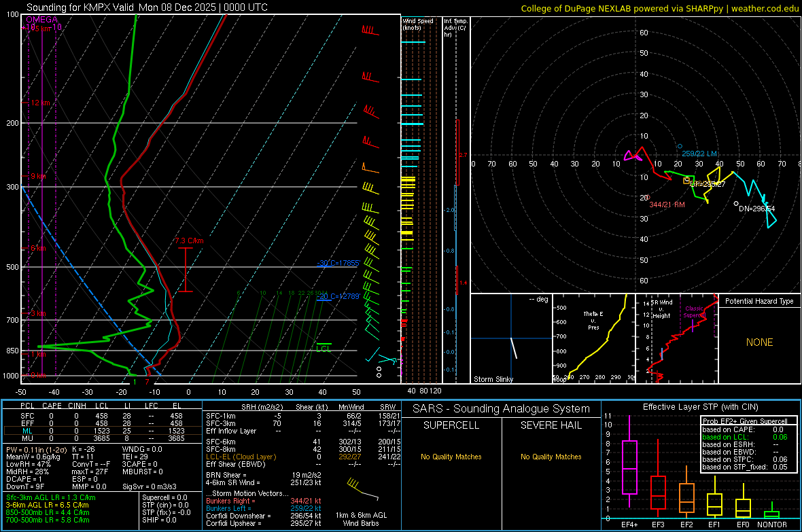The width and height of the screenshot is (802, 532).
Task: Click the '700-500mb LR = 5.8 C/km' line
Action: (48, 520)
